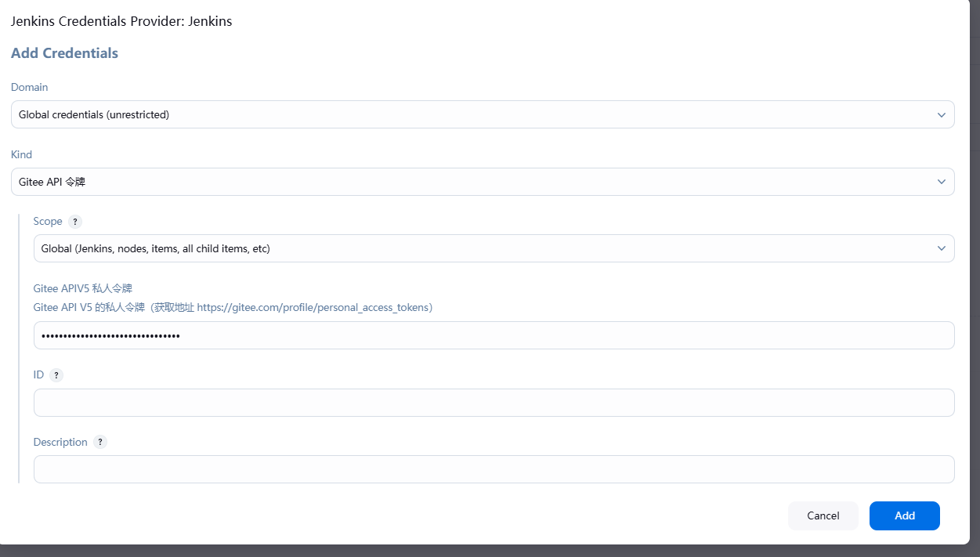Click the Cancel button
The height and width of the screenshot is (557, 980).
click(x=823, y=515)
